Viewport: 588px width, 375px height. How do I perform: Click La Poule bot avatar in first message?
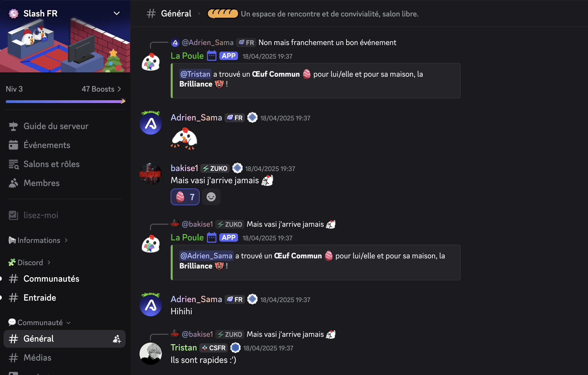click(x=151, y=62)
